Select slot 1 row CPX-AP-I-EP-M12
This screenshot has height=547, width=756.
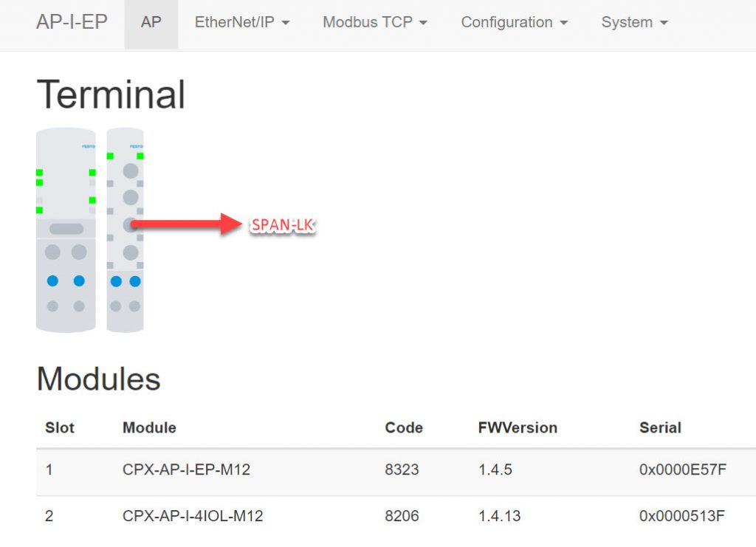pyautogui.click(x=396, y=469)
